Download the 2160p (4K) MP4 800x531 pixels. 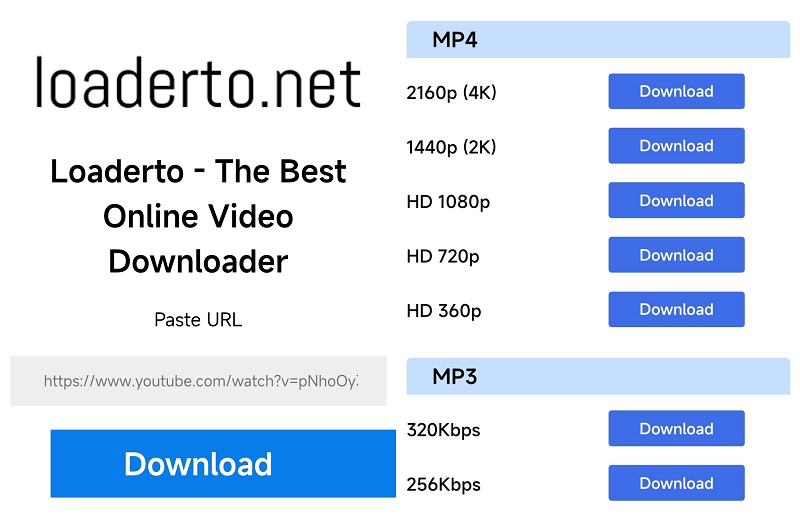coord(676,91)
